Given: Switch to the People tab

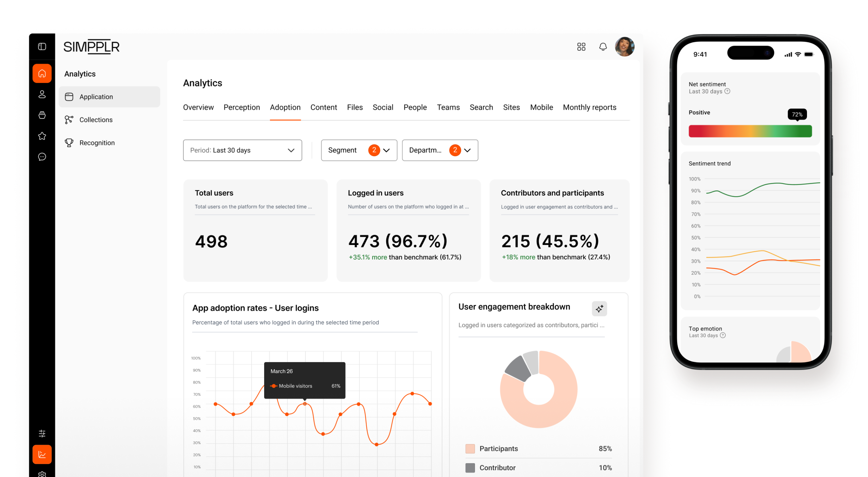Looking at the screenshot, I should 415,107.
